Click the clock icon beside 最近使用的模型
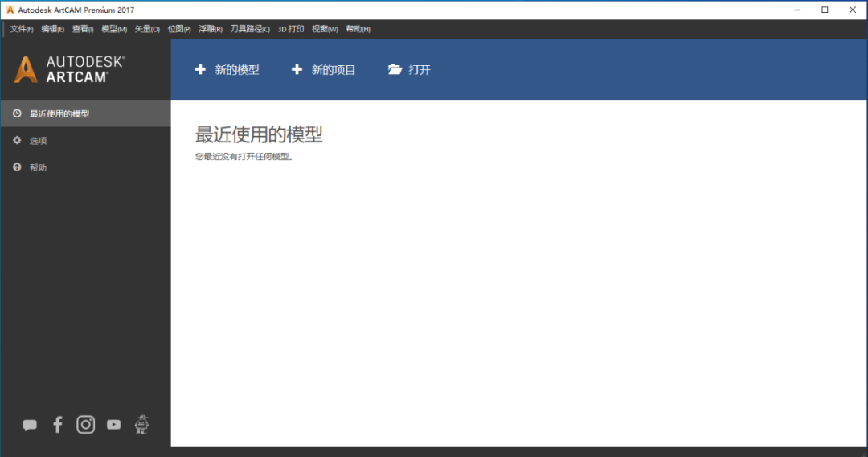868x457 pixels. coord(17,113)
